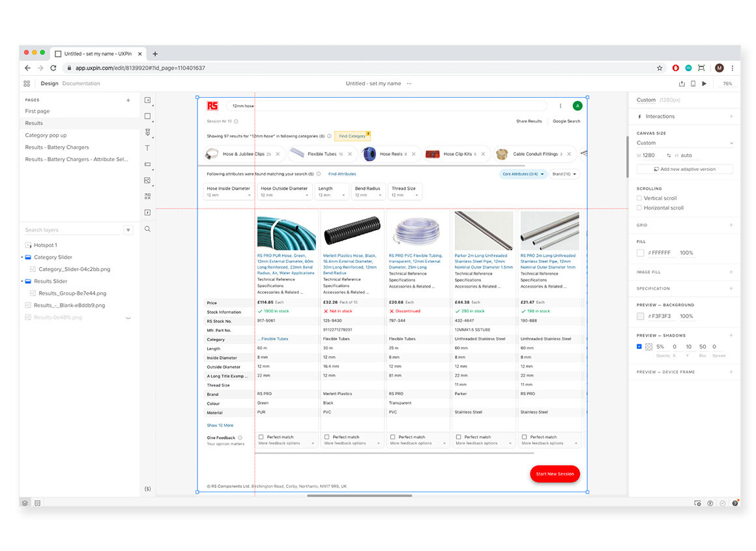
Task: Open Results - Battery Chargers page
Action: click(57, 147)
